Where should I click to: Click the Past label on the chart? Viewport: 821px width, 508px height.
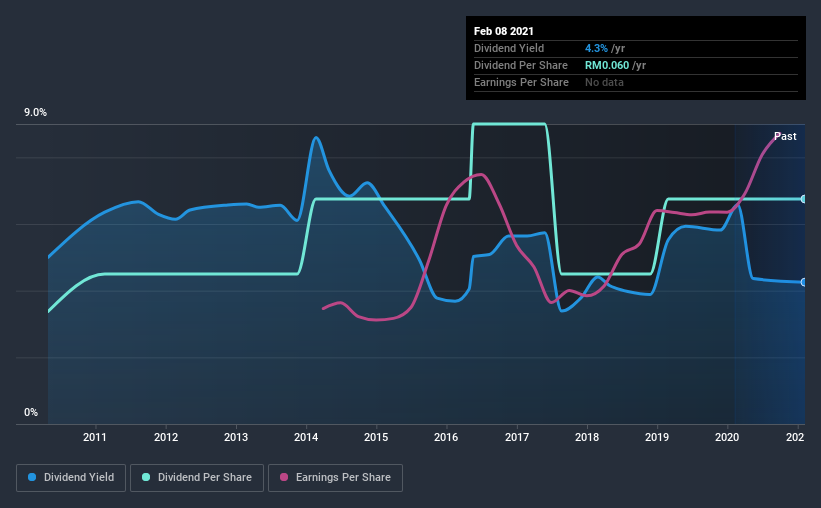click(785, 136)
